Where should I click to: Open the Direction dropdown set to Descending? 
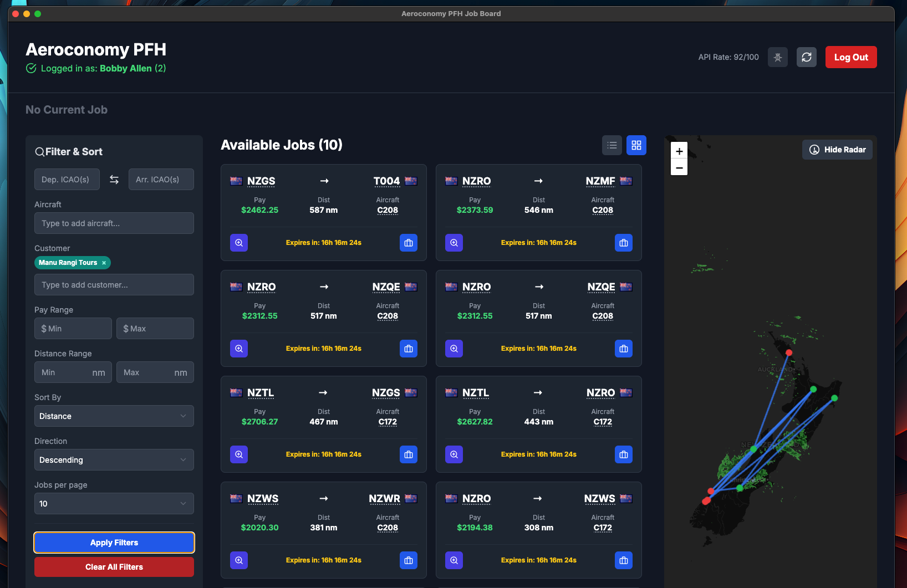(114, 459)
